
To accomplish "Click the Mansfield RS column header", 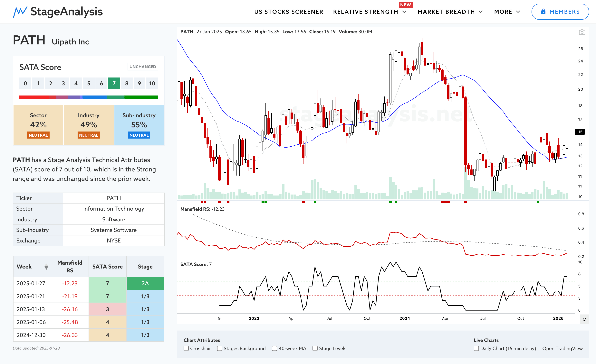I will (x=70, y=266).
